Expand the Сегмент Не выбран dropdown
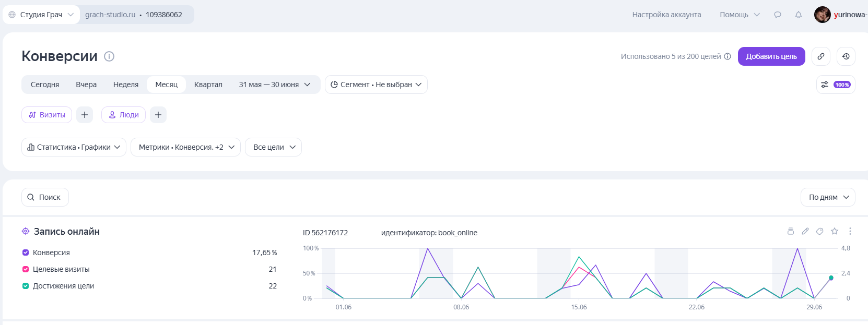The height and width of the screenshot is (325, 868). coord(376,85)
